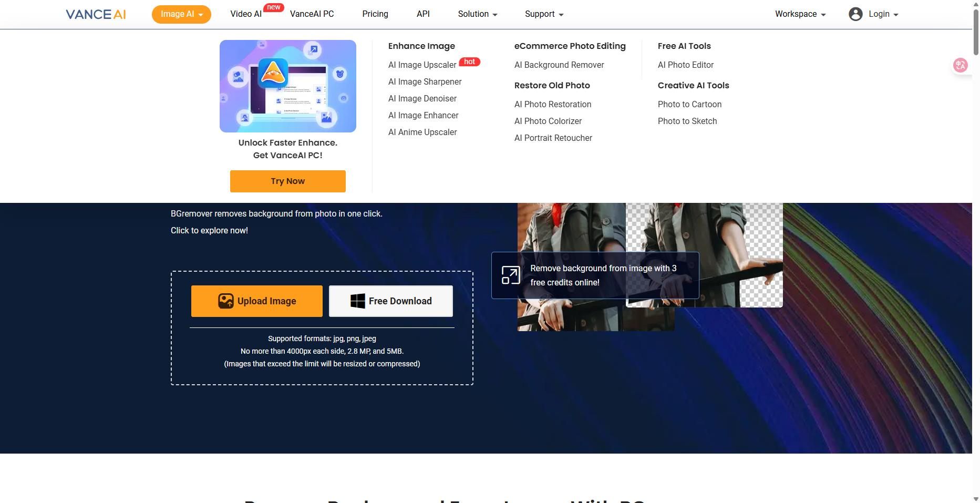Click the Upload Image button
The width and height of the screenshot is (980, 503).
[x=257, y=301]
